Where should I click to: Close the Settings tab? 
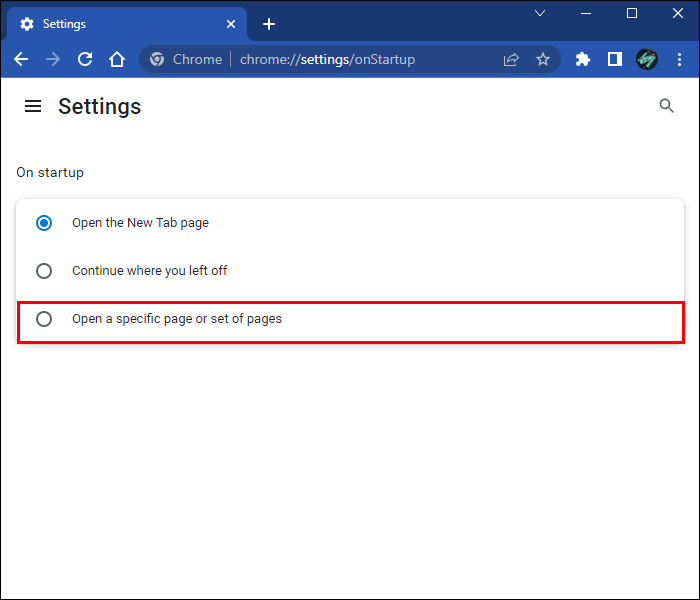click(x=231, y=24)
